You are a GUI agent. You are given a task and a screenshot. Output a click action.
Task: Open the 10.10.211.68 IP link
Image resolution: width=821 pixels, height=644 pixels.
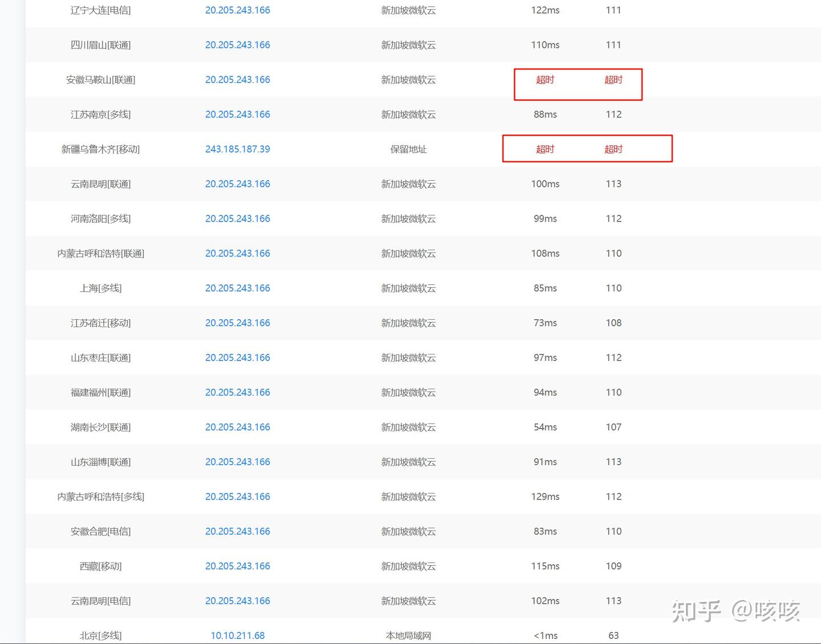pos(238,636)
